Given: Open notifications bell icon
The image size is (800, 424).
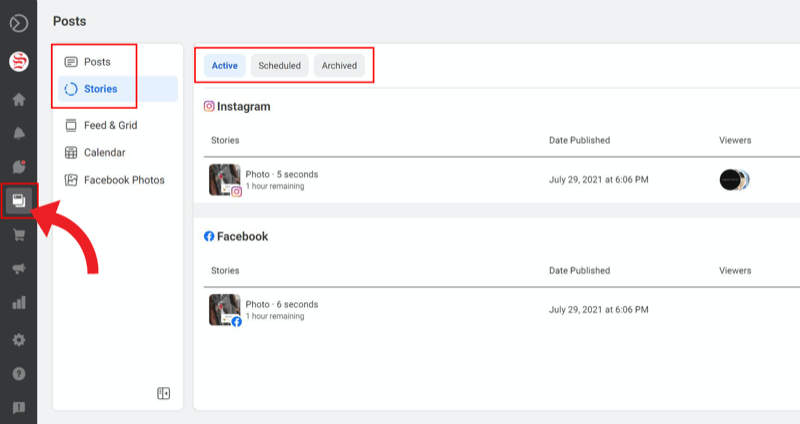Looking at the screenshot, I should pos(18,133).
